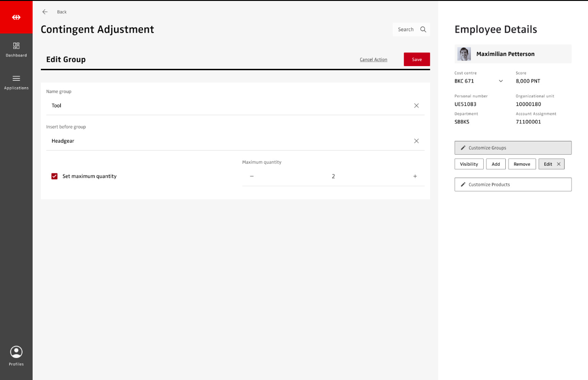Select the Visibility option
This screenshot has height=380, width=588.
469,164
